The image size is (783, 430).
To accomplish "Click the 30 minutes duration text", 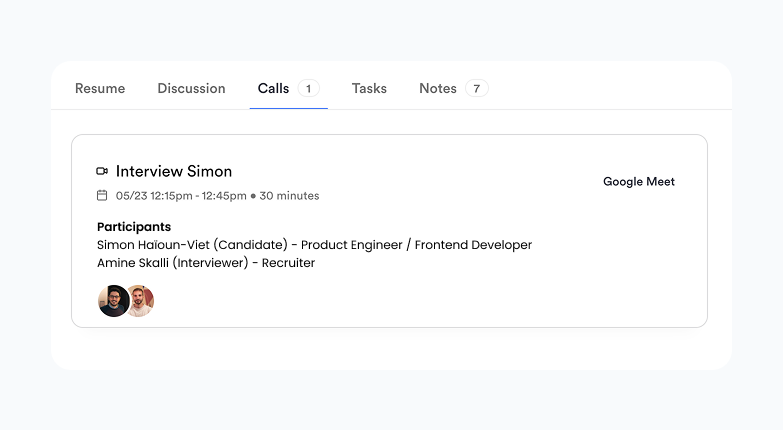I will 289,196.
